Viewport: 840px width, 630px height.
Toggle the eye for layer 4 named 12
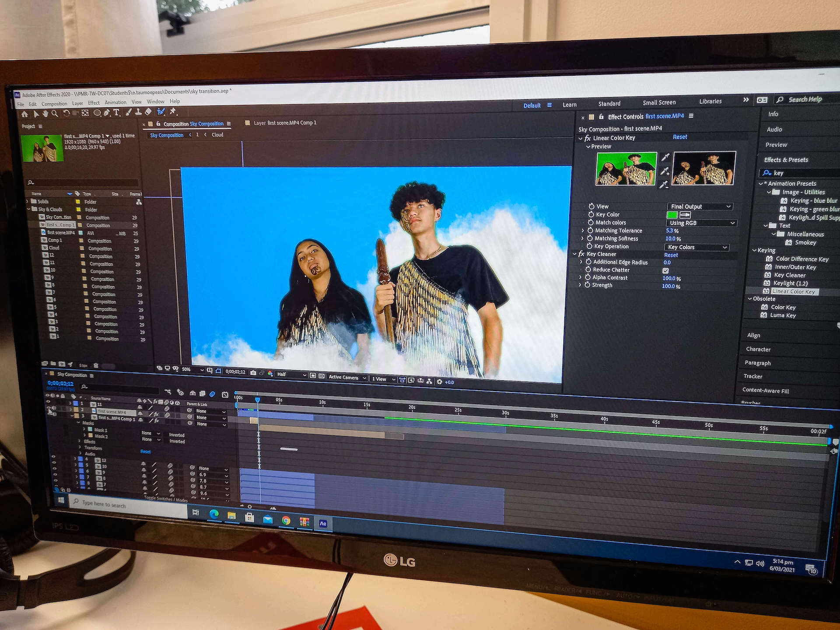(x=53, y=456)
